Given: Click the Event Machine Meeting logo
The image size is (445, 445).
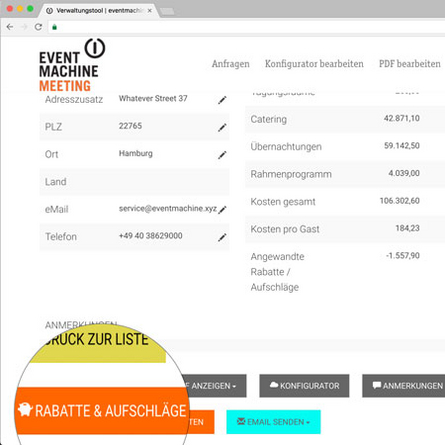Looking at the screenshot, I should click(72, 65).
